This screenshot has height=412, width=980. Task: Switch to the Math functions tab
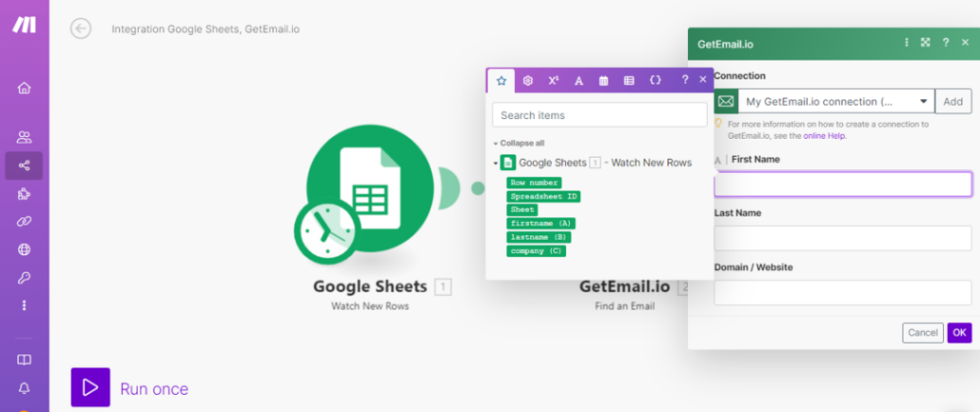[553, 81]
